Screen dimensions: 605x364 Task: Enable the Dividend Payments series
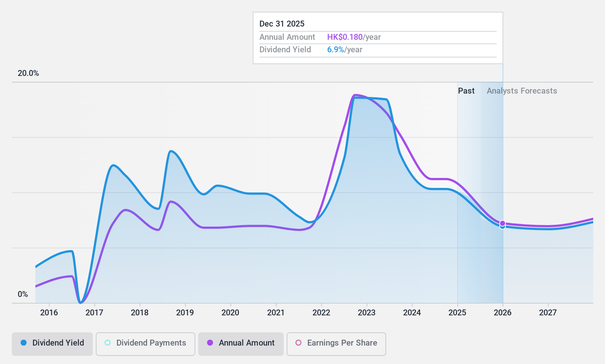point(146,344)
